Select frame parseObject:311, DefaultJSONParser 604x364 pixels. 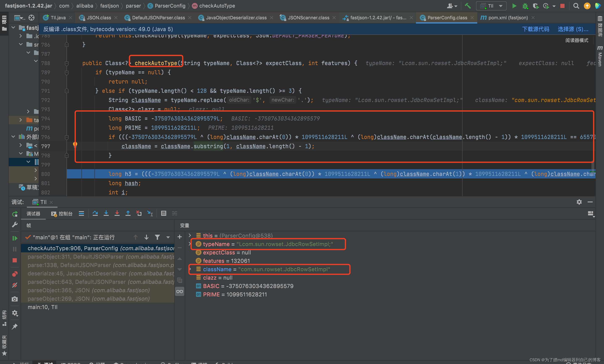tap(98, 257)
